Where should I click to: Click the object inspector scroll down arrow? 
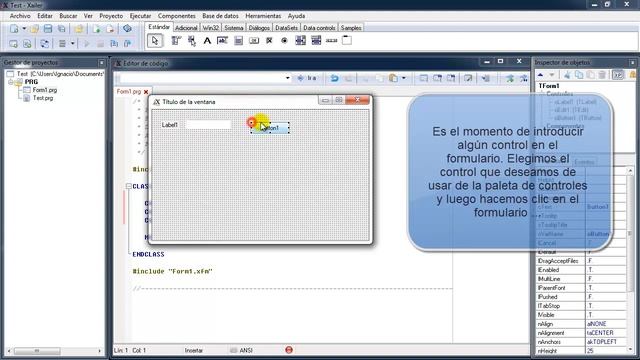click(x=631, y=350)
